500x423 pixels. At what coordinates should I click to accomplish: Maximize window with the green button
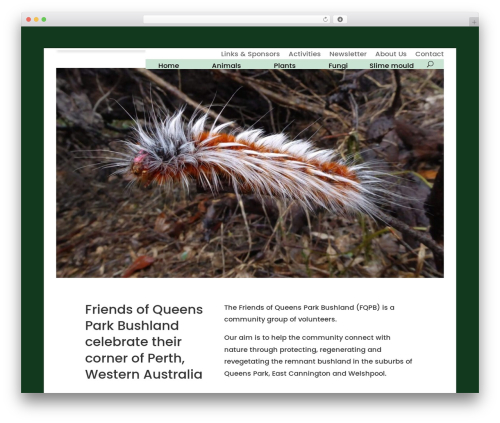[x=44, y=19]
